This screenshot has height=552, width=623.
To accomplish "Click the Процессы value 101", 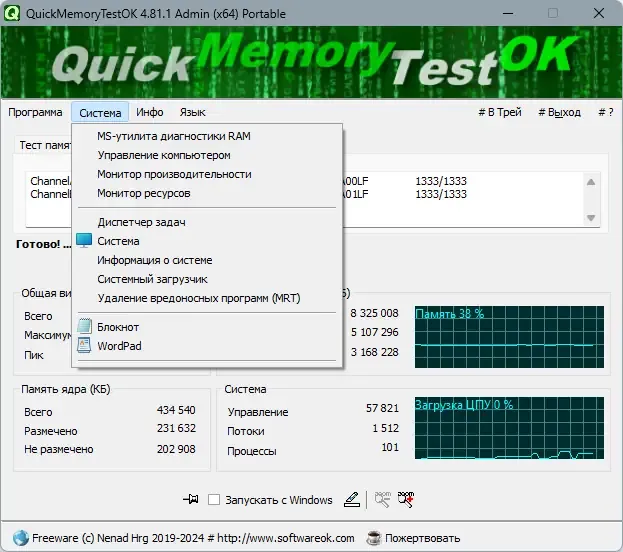I will 390,447.
